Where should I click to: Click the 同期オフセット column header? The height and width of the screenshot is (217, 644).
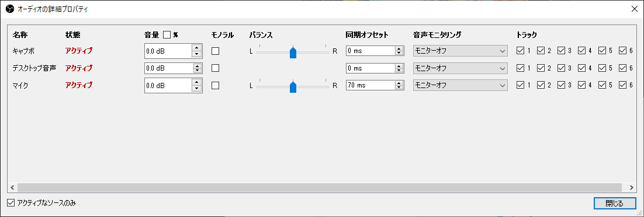pos(367,35)
